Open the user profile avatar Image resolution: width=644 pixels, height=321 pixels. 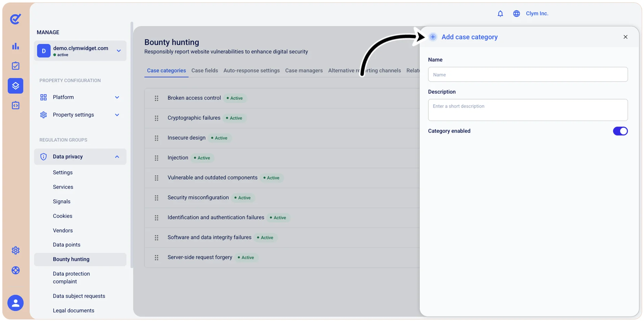(x=15, y=303)
